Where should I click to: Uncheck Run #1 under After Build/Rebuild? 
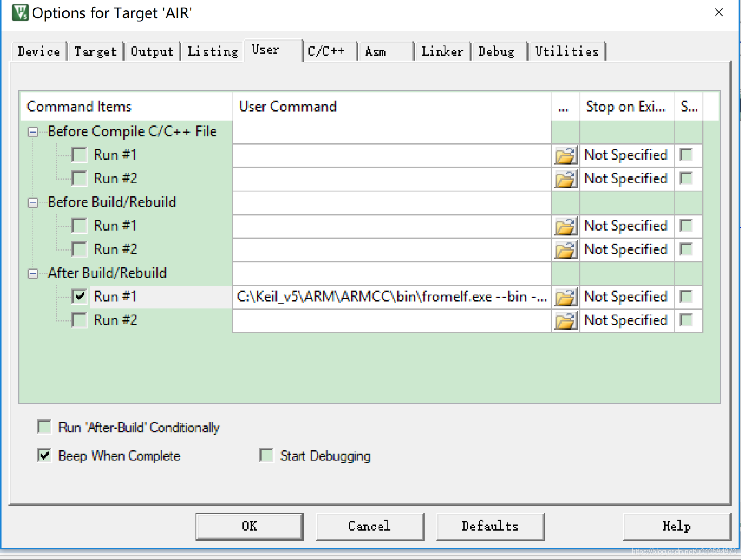pos(79,296)
